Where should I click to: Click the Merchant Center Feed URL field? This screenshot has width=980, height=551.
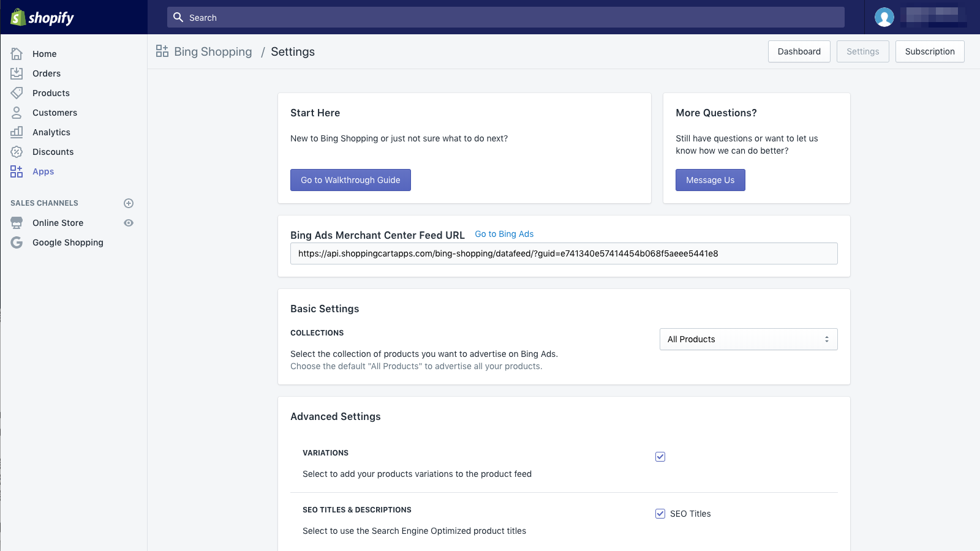563,253
